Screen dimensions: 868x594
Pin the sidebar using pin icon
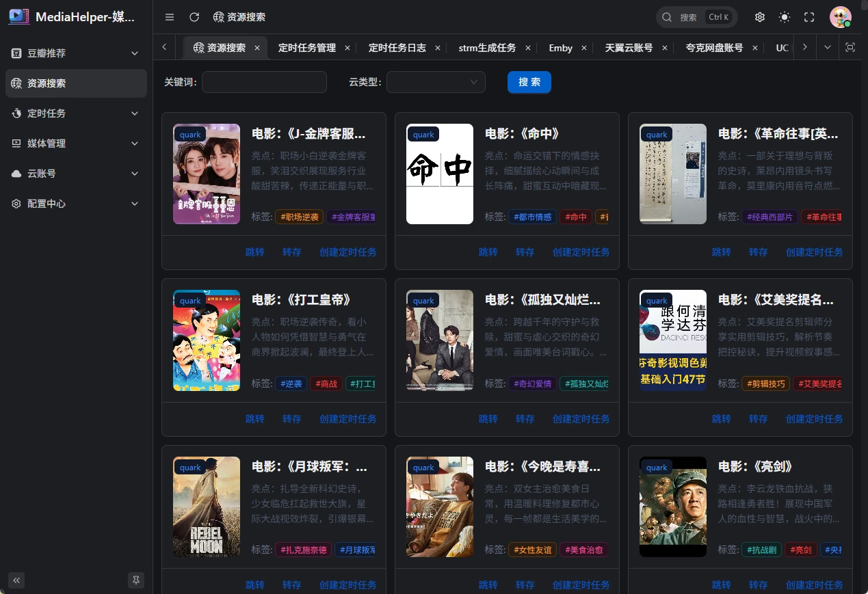click(136, 580)
